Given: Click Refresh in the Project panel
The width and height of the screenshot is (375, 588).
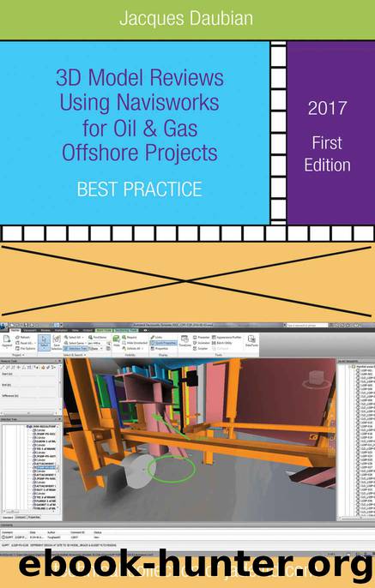Looking at the screenshot, I should [x=21, y=338].
